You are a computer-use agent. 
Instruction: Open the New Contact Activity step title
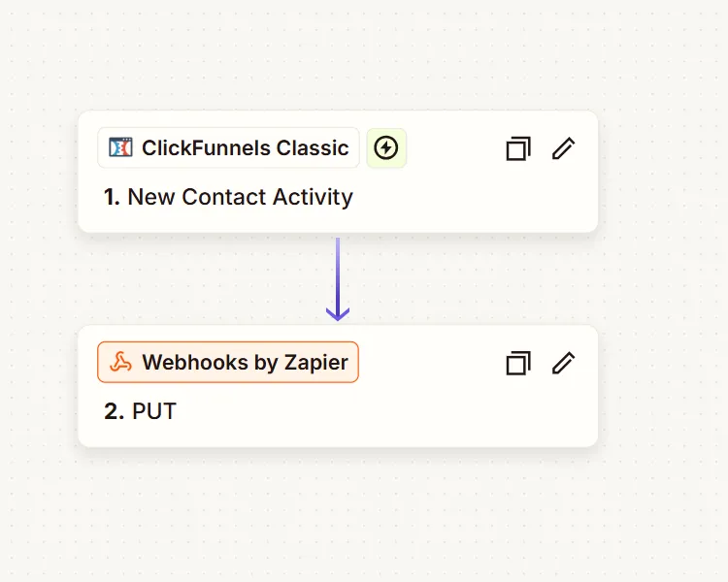point(240,197)
